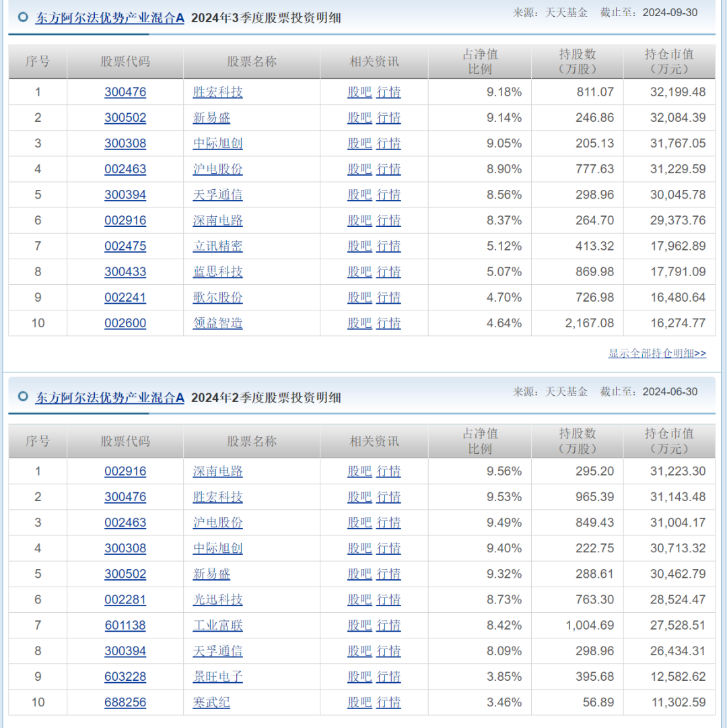Click 持仓市值 header in Q2 table
The width and height of the screenshot is (727, 728).
pyautogui.click(x=669, y=441)
